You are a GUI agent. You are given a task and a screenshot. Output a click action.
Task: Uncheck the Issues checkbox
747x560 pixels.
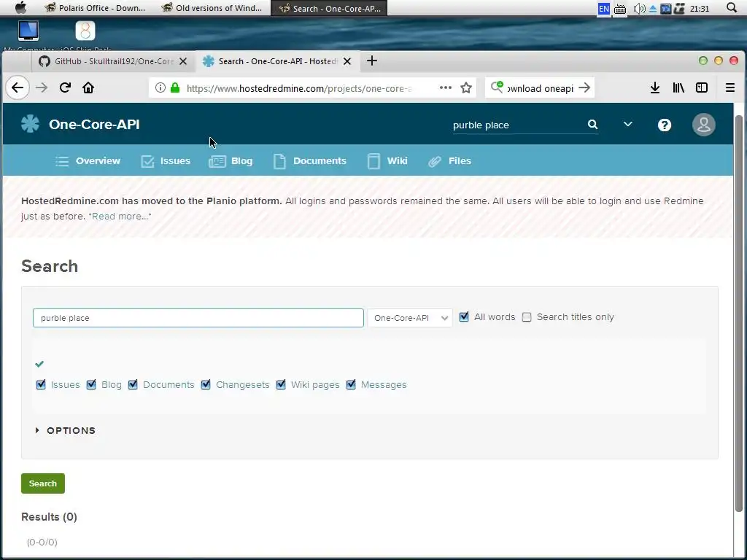(41, 384)
